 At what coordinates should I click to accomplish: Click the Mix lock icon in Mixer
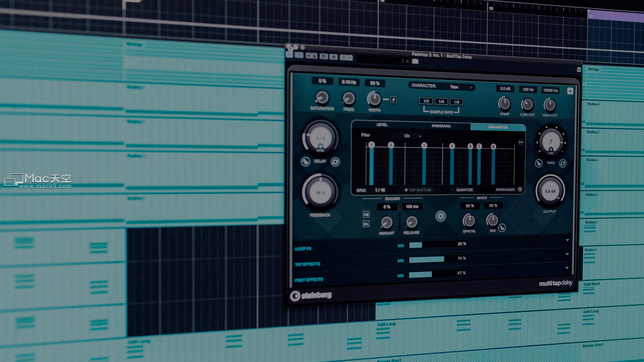coord(502,228)
